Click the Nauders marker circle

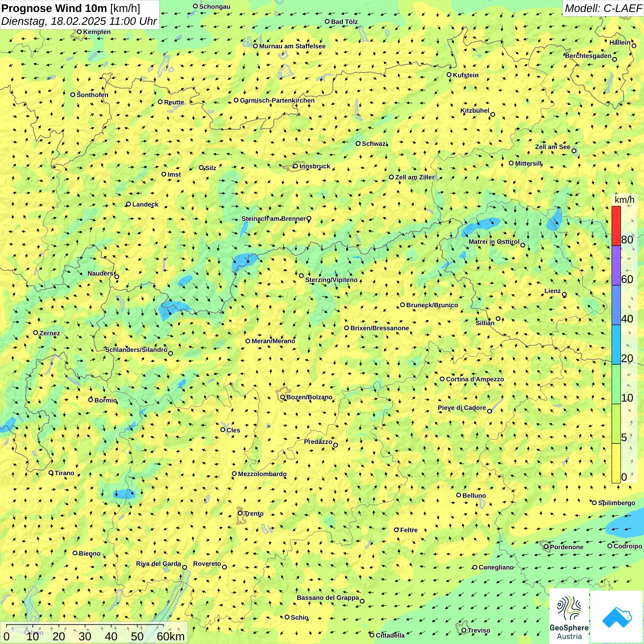click(x=117, y=276)
